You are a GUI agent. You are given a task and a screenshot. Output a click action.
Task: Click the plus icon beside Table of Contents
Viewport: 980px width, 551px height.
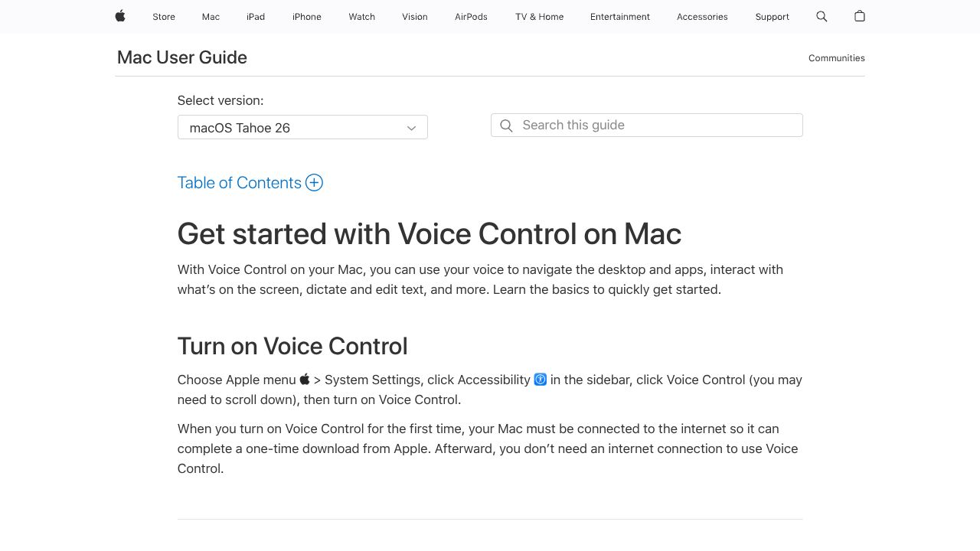[314, 182]
